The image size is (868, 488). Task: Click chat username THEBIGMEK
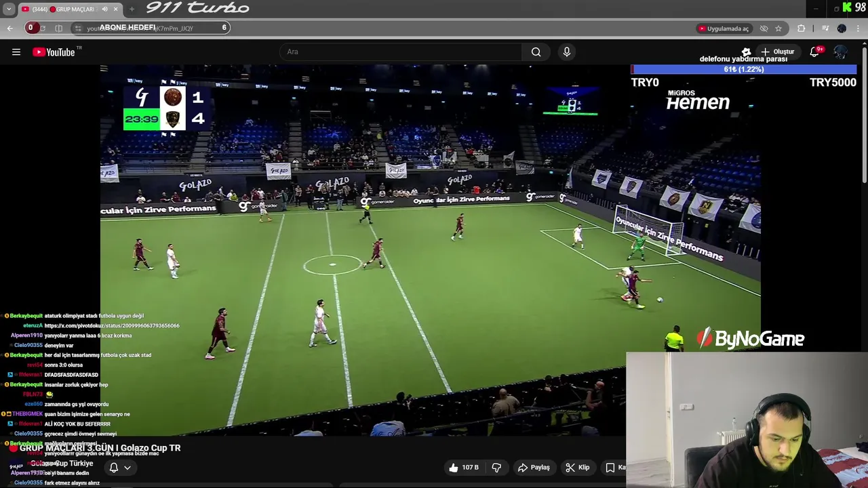click(x=27, y=413)
